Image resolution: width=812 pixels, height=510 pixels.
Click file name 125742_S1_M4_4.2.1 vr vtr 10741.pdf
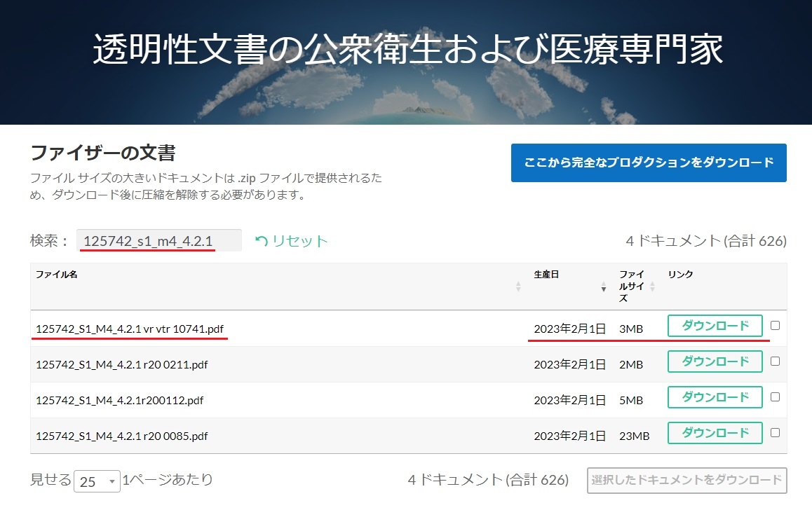[x=130, y=329]
